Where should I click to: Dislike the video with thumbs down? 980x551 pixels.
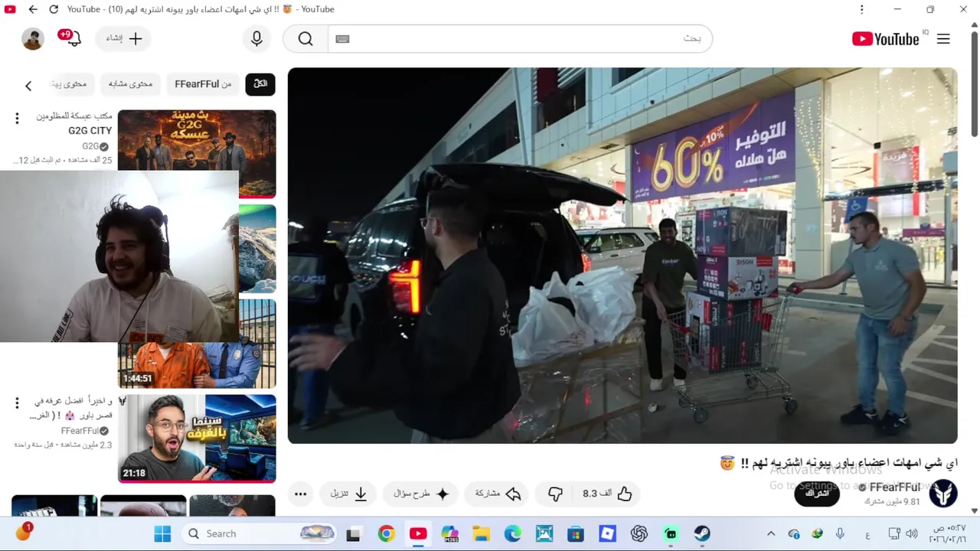[555, 494]
